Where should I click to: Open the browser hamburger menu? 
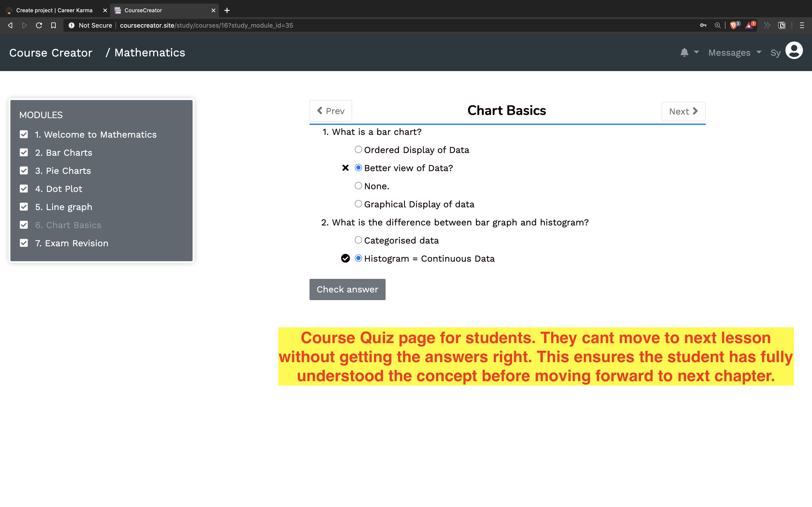802,26
